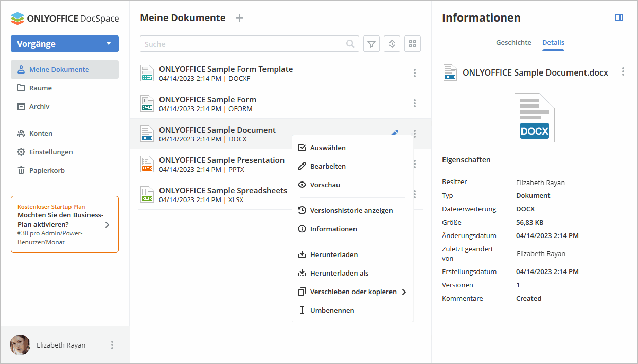Image resolution: width=638 pixels, height=364 pixels.
Task: Select Versionshistorie anzeigen menu item
Action: pyautogui.click(x=352, y=210)
